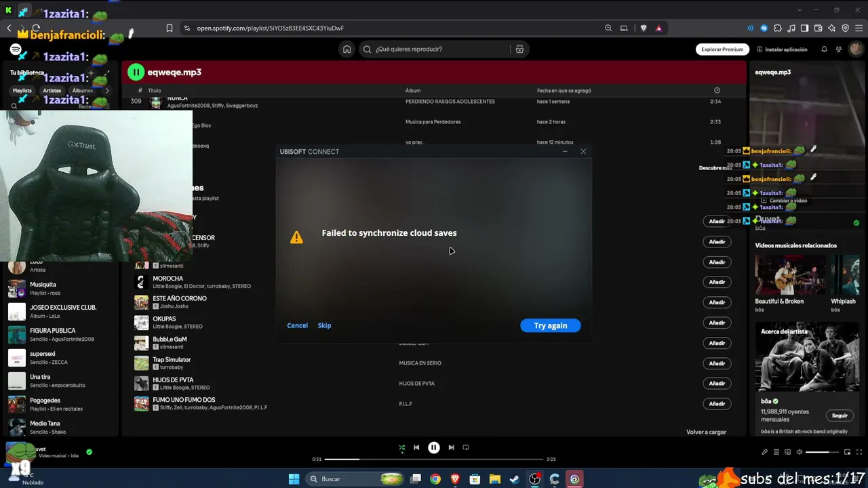This screenshot has width=868, height=488.
Task: Click Try again in Ubisoft Connect dialog
Action: point(550,325)
